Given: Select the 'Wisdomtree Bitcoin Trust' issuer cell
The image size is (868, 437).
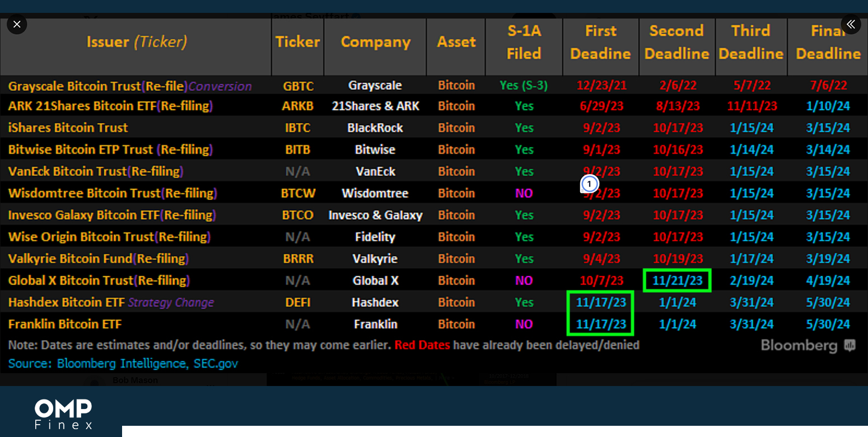Looking at the screenshot, I should click(x=113, y=193).
